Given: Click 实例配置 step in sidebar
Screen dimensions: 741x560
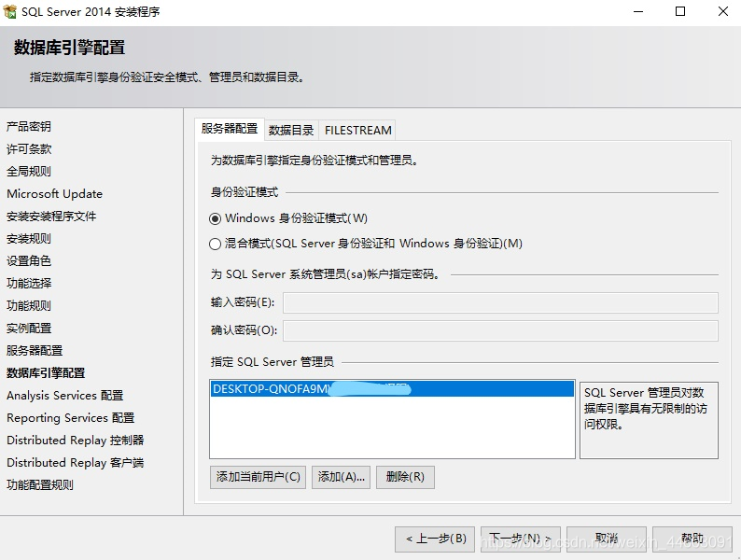Looking at the screenshot, I should coord(29,328).
